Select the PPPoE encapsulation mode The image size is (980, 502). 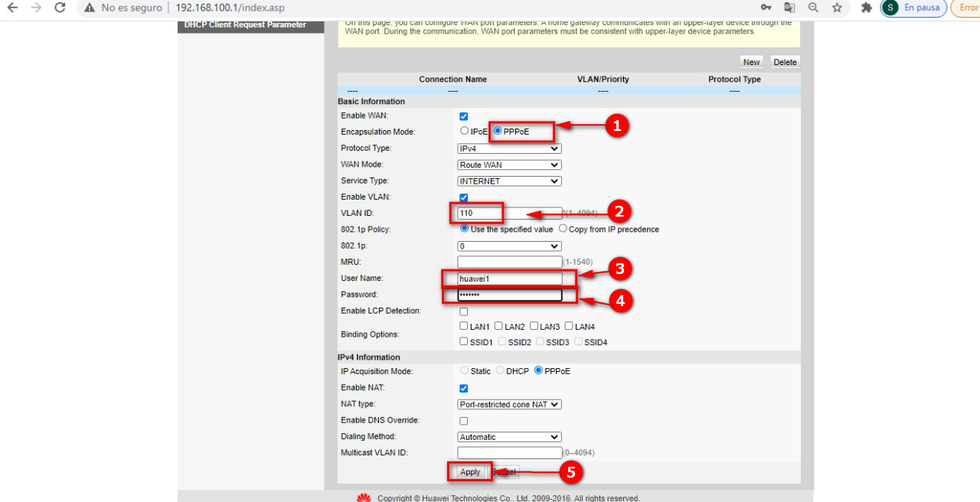click(x=498, y=132)
